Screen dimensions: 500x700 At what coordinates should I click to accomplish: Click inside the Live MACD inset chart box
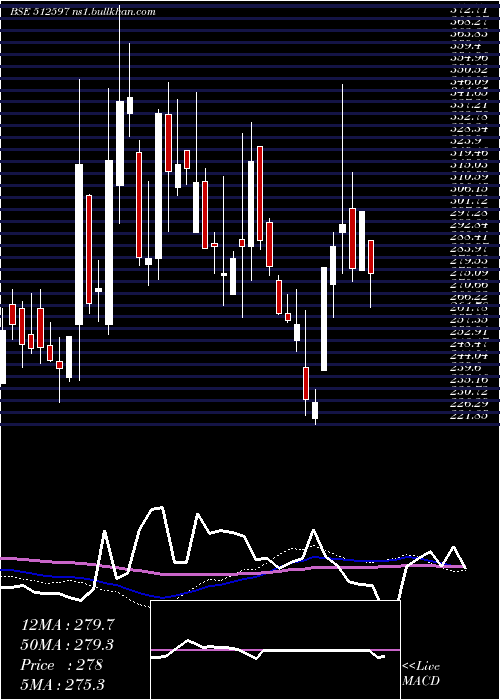tap(275, 650)
